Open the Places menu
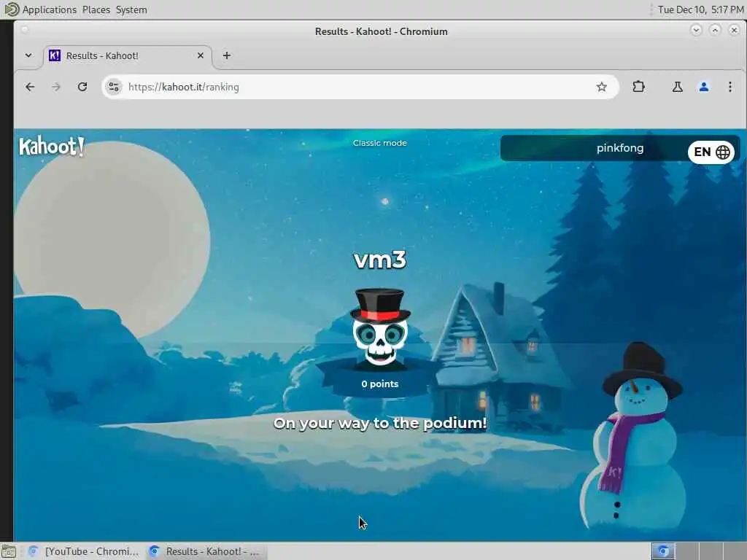The height and width of the screenshot is (560, 747). (96, 9)
